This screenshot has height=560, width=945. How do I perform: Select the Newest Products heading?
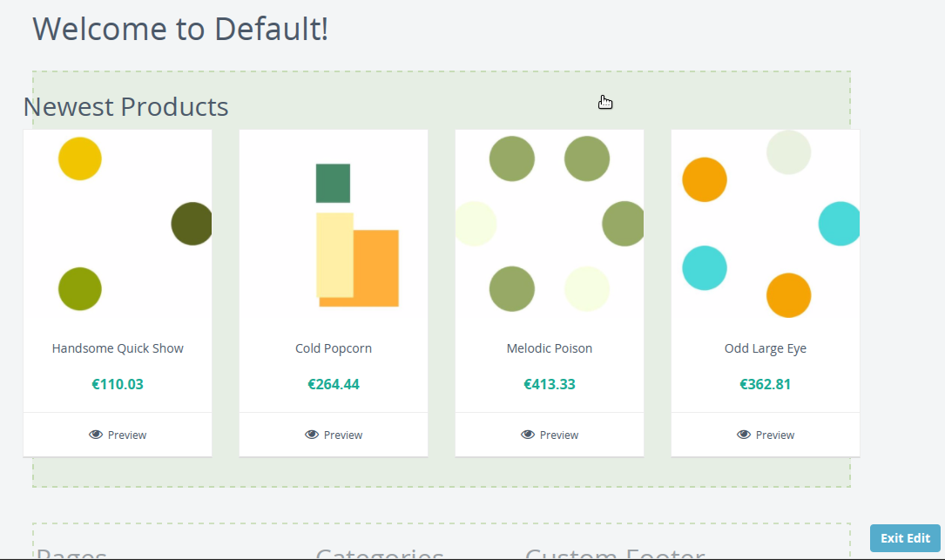tap(126, 107)
